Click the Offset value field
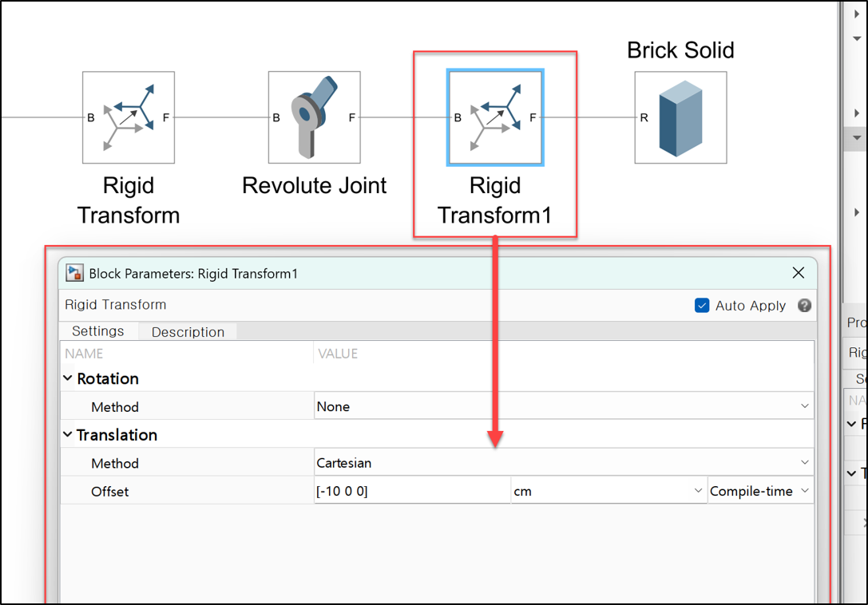Screen dimensions: 868x605 pos(411,492)
